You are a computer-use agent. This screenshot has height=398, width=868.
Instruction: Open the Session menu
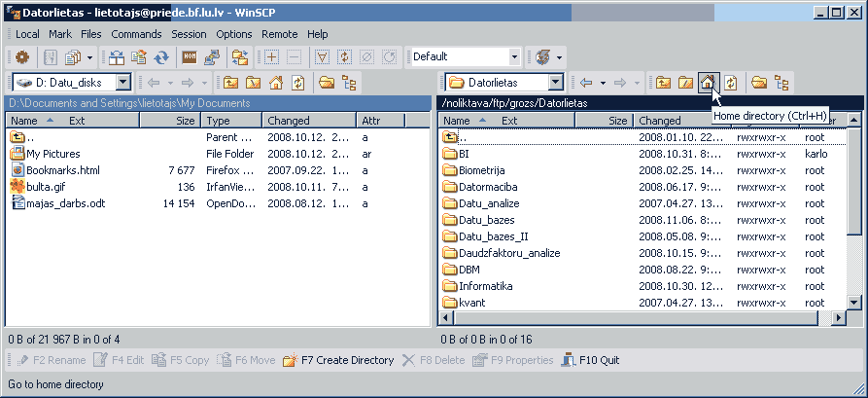tap(189, 34)
